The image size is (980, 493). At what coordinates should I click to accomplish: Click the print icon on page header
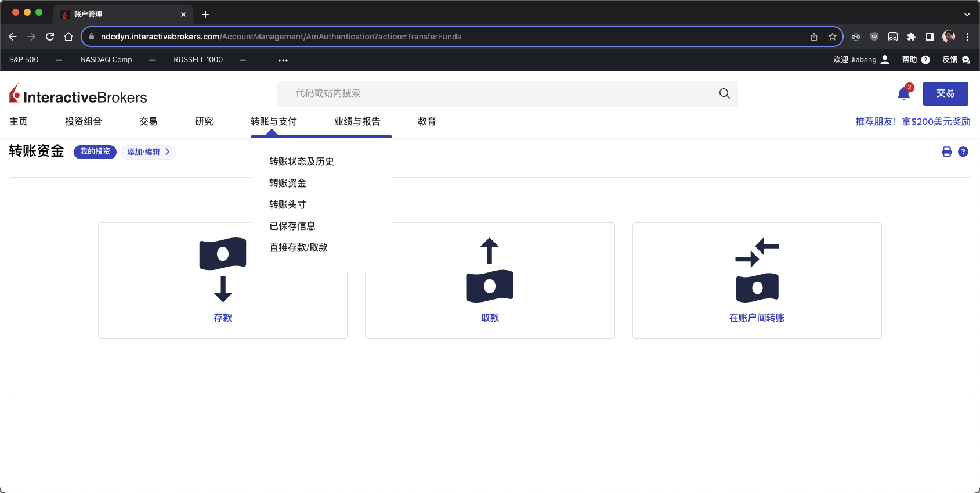[946, 152]
